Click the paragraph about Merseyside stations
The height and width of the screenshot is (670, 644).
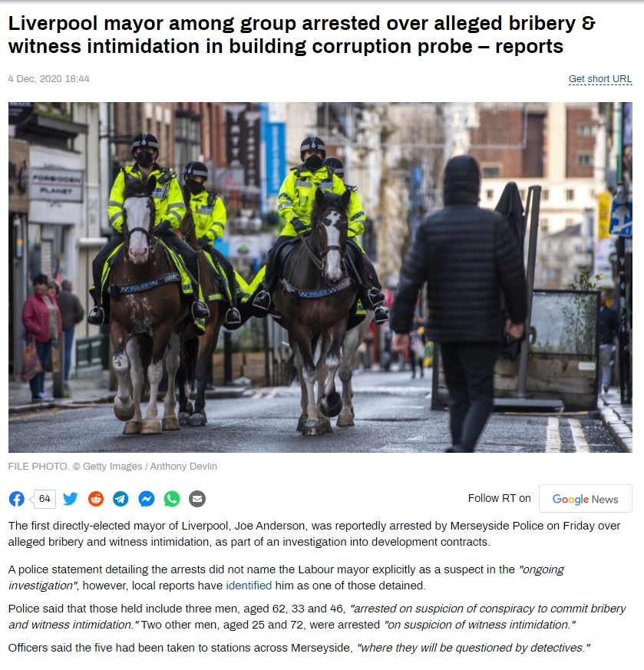[x=299, y=648]
